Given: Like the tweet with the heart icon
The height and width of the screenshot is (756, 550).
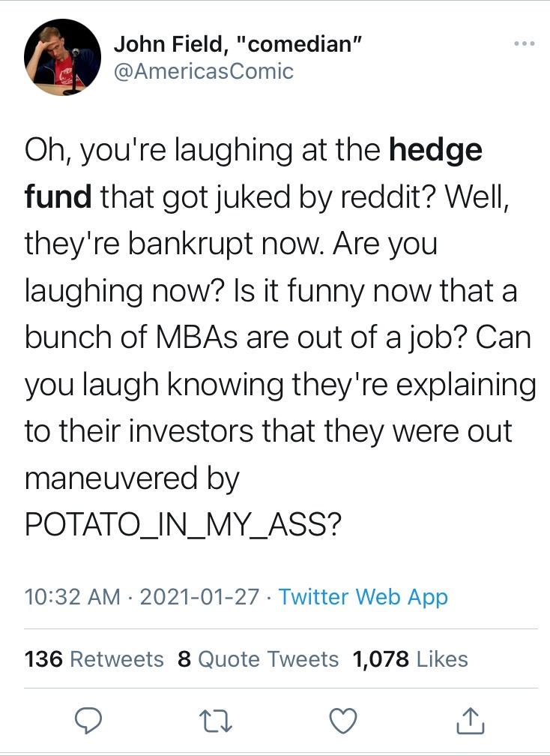Looking at the screenshot, I should coord(344,721).
